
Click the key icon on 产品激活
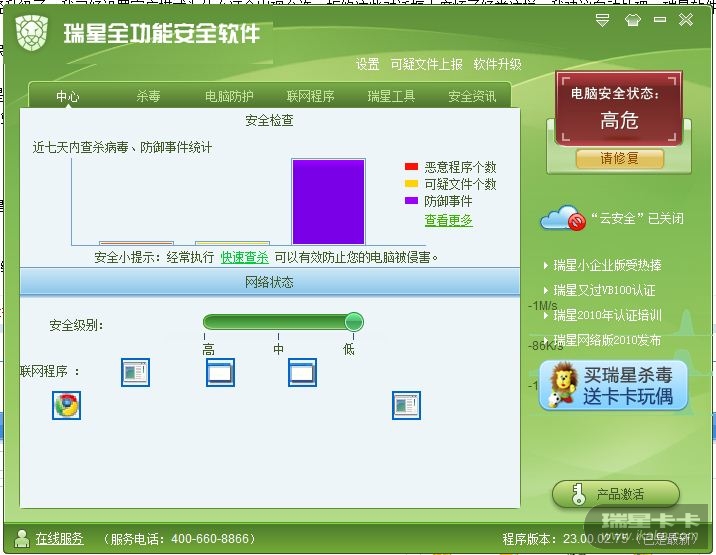point(579,494)
